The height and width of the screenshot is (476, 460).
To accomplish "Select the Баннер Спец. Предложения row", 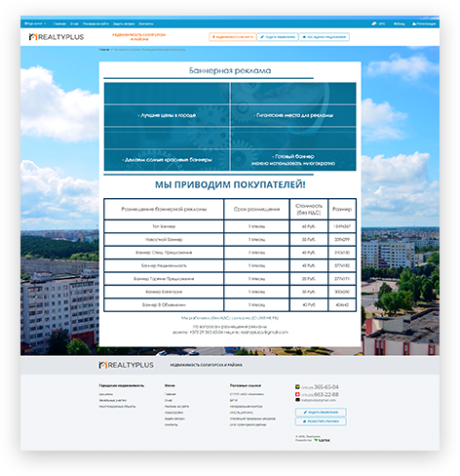I will [230, 253].
